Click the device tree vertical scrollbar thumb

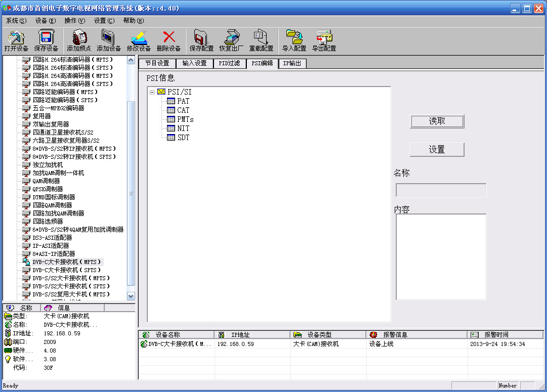coord(131,194)
